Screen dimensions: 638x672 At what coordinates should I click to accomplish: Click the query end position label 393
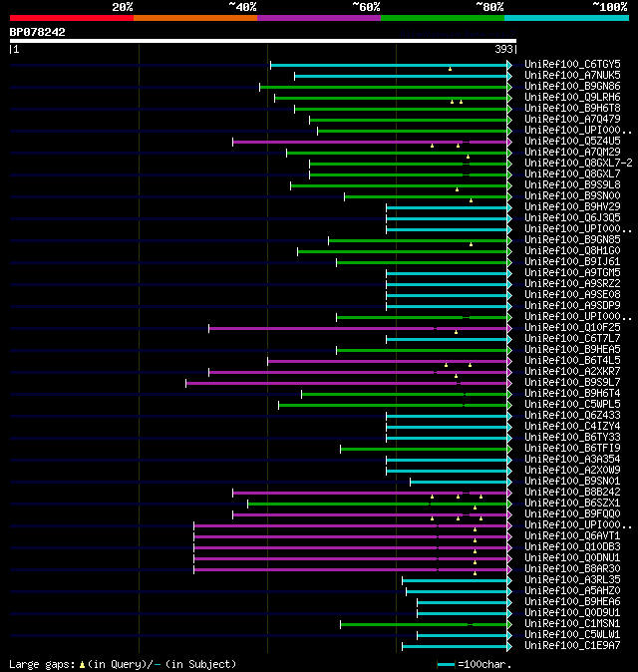coord(503,49)
